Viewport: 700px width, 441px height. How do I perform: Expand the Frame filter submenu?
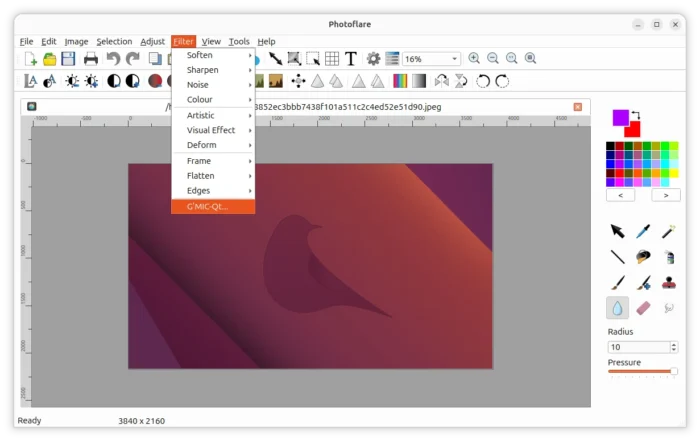(213, 161)
